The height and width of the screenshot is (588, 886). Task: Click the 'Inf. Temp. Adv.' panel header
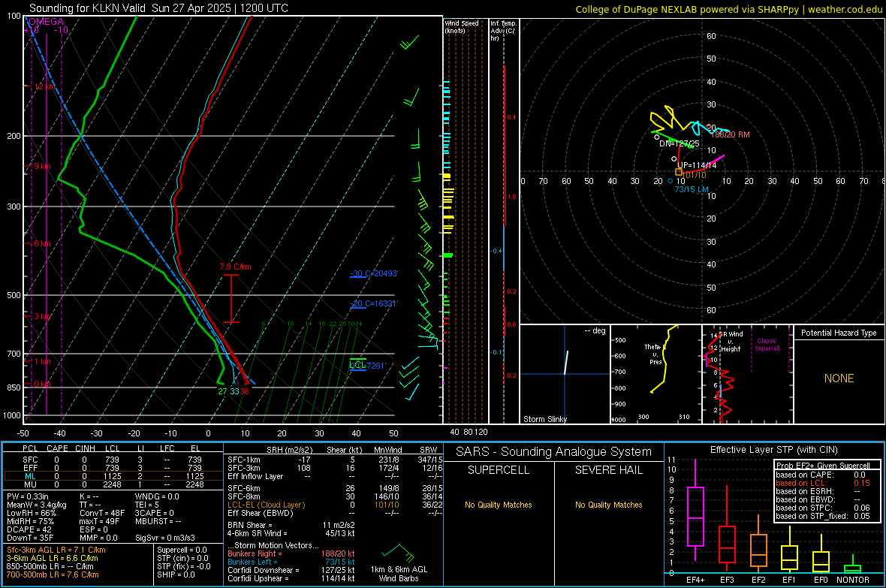(x=503, y=31)
